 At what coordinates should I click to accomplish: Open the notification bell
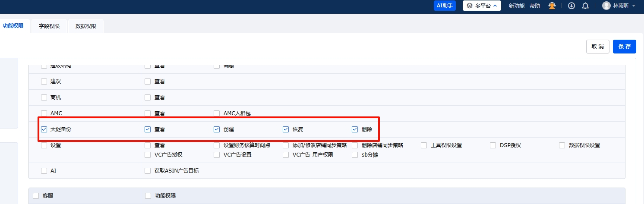point(585,6)
